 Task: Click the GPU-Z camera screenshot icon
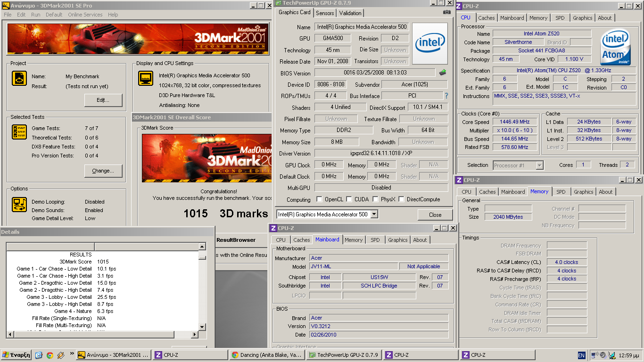click(x=446, y=12)
